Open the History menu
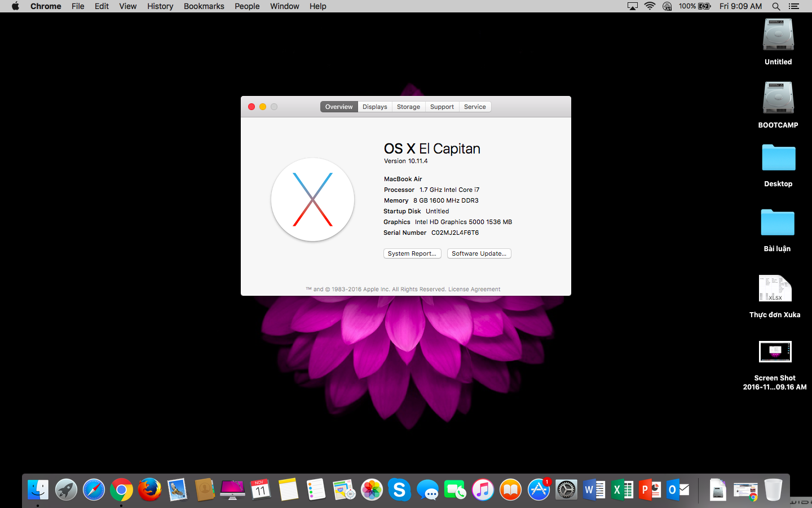Image resolution: width=812 pixels, height=508 pixels. pyautogui.click(x=160, y=6)
